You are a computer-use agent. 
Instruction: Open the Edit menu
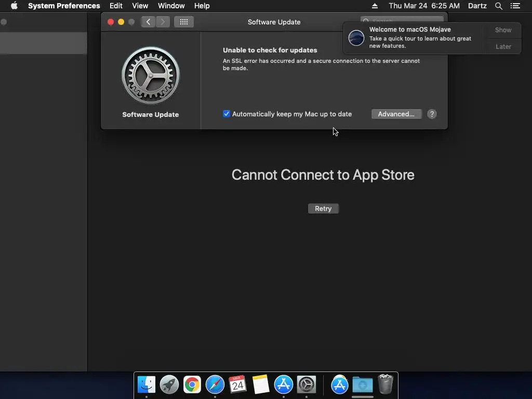pyautogui.click(x=116, y=6)
